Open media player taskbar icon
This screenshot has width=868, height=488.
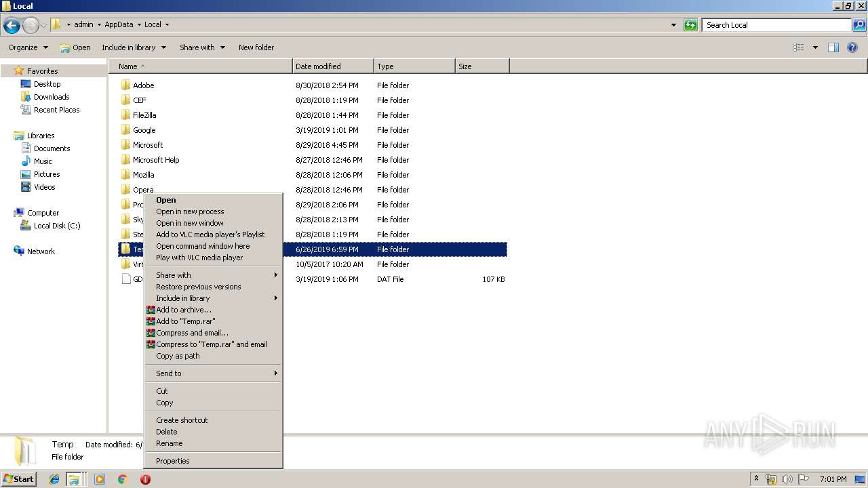pos(100,479)
